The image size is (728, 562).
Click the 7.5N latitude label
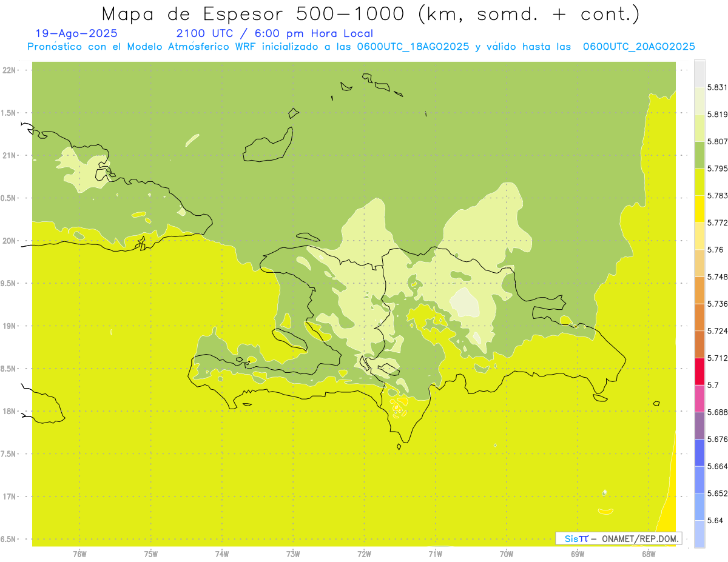tap(8, 454)
